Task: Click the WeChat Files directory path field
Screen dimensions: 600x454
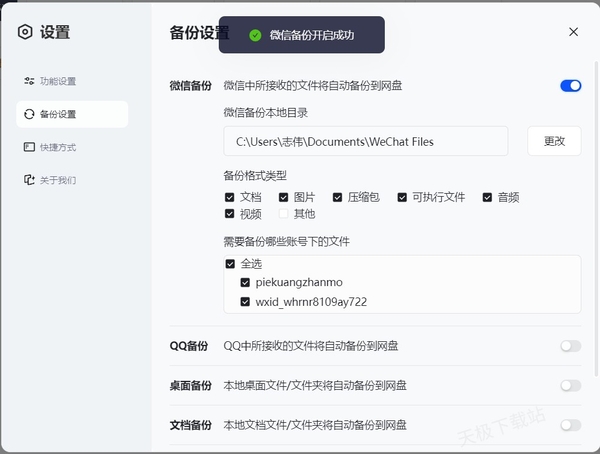Action: (365, 141)
